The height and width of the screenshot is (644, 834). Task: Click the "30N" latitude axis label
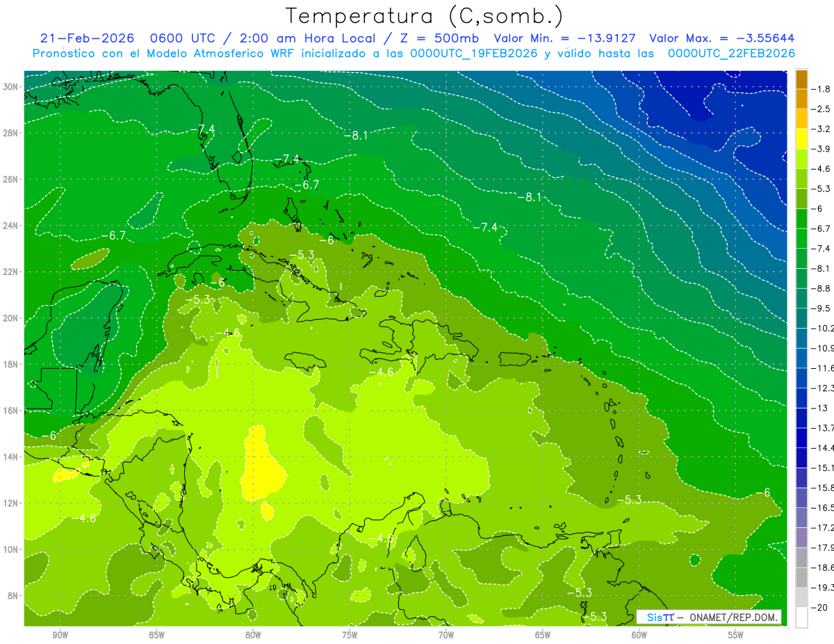tap(10, 87)
